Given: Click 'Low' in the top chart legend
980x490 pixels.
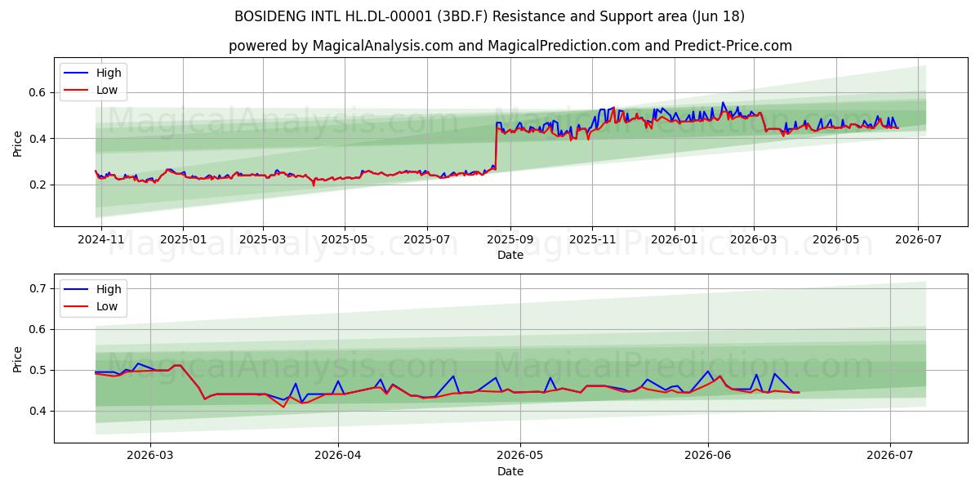Looking at the screenshot, I should (107, 90).
